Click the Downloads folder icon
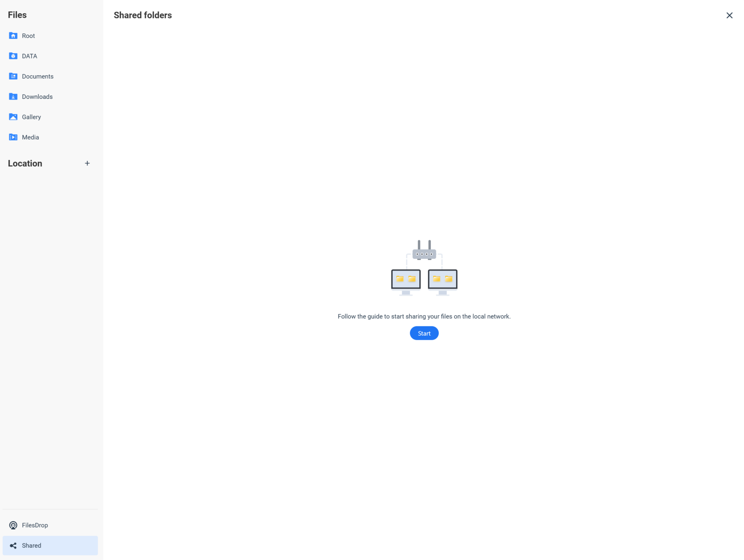Image resolution: width=744 pixels, height=560 pixels. (13, 96)
